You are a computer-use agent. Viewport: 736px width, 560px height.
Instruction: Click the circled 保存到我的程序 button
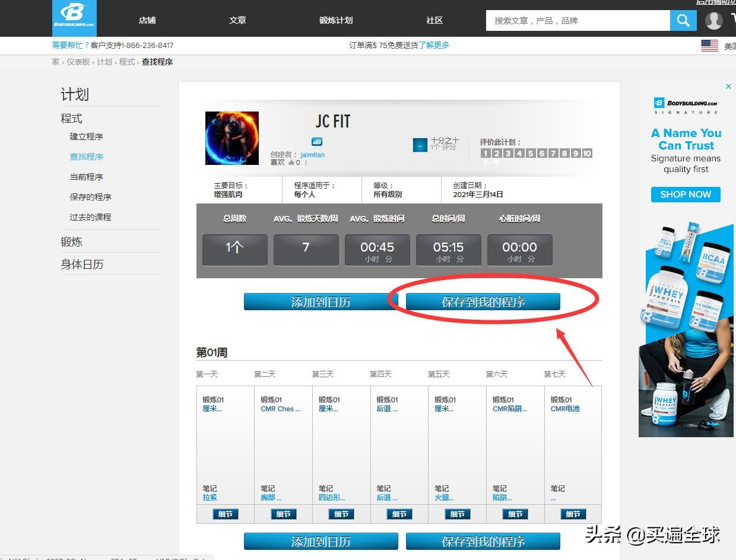(x=482, y=301)
